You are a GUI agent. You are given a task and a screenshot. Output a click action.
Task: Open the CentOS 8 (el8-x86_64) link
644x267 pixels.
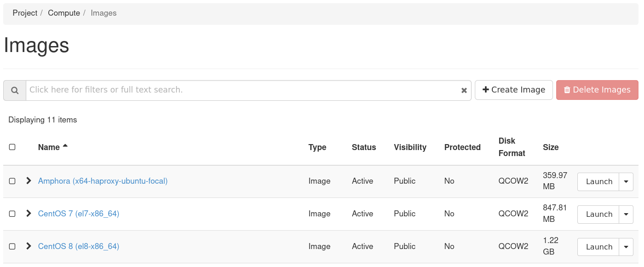[x=79, y=246]
